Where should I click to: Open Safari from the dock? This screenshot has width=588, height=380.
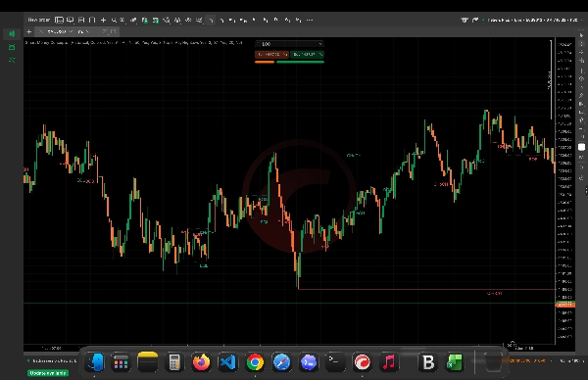click(x=281, y=362)
